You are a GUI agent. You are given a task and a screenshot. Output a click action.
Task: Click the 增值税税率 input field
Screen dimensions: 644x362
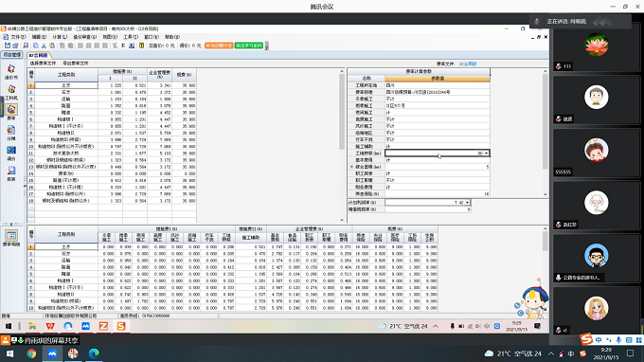[x=427, y=209]
